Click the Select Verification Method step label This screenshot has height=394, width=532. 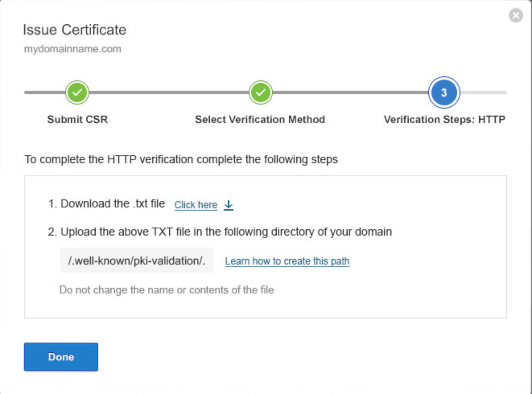(260, 119)
